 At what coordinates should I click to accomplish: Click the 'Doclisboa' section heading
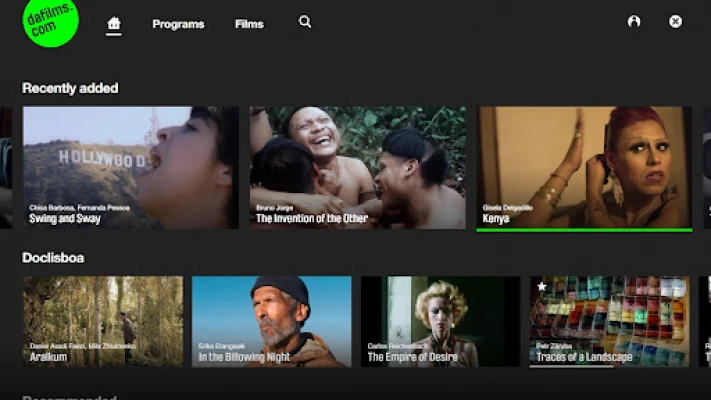point(53,258)
